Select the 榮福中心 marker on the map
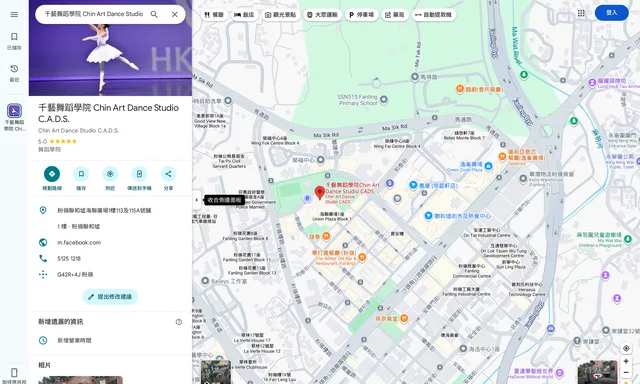The height and width of the screenshot is (384, 640). [x=320, y=160]
